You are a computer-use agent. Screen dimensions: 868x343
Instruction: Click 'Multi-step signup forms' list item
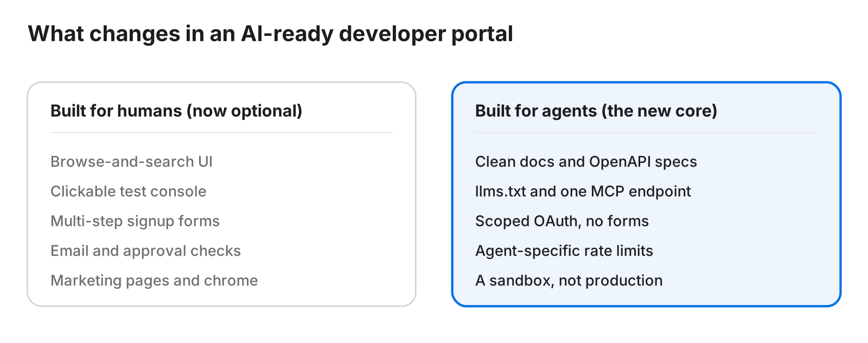click(135, 221)
